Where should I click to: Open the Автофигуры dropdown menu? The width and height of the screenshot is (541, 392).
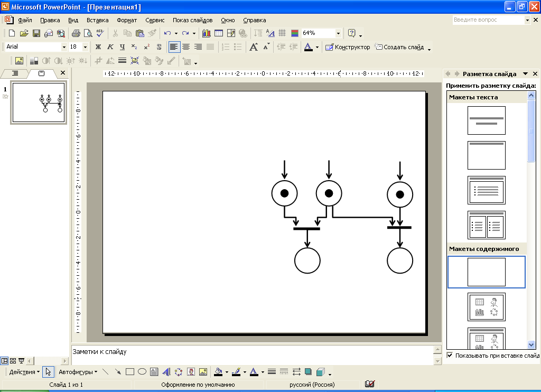pos(78,371)
